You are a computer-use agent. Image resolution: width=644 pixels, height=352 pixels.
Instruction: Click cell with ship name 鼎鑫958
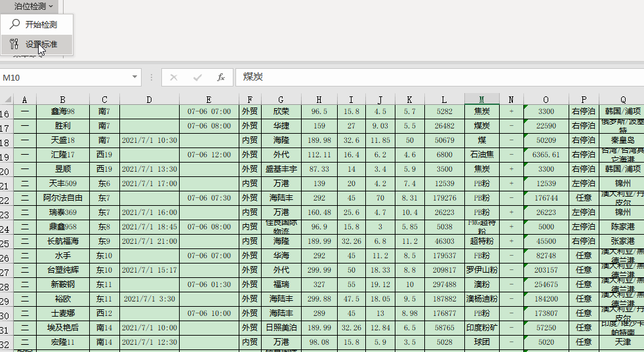63,226
